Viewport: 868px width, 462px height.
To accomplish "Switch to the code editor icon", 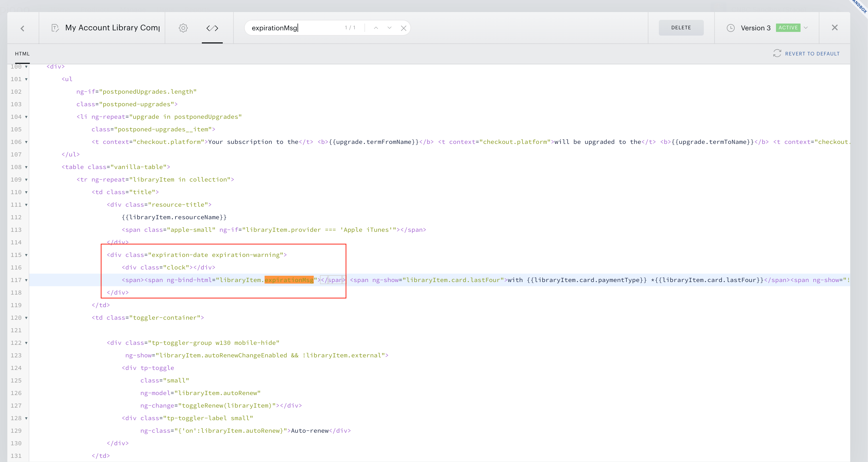I will click(212, 28).
